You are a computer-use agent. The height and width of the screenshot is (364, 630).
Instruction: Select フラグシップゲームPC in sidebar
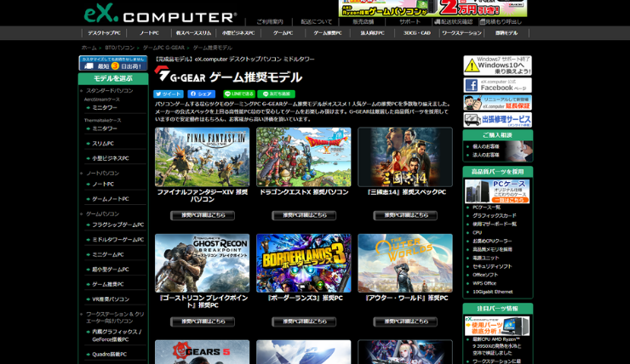(117, 225)
